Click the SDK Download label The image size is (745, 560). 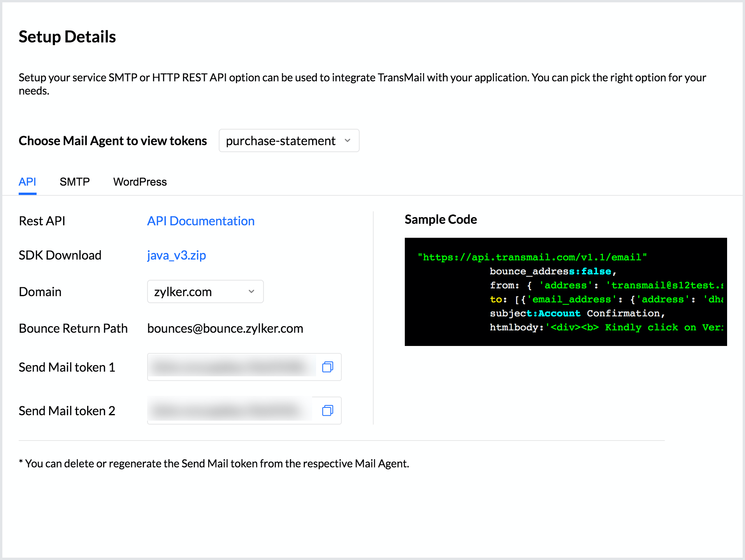[x=60, y=255]
